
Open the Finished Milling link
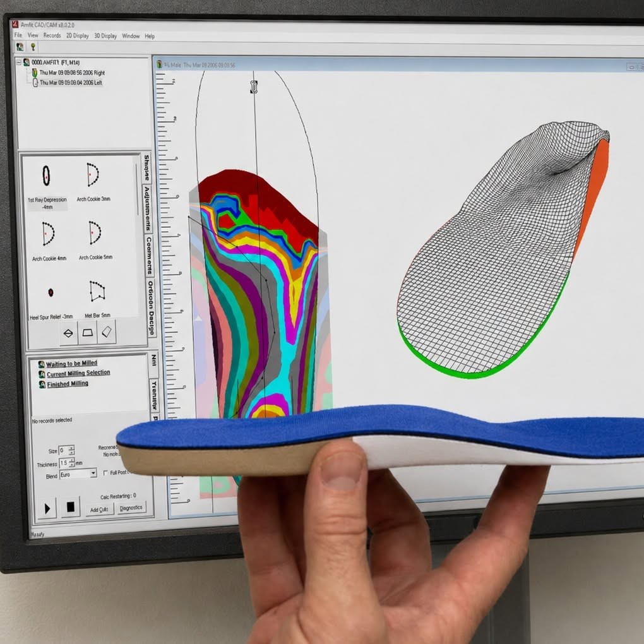68,384
